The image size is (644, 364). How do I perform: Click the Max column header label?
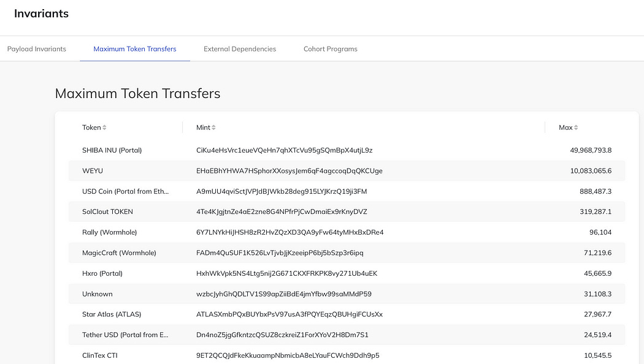tap(565, 127)
